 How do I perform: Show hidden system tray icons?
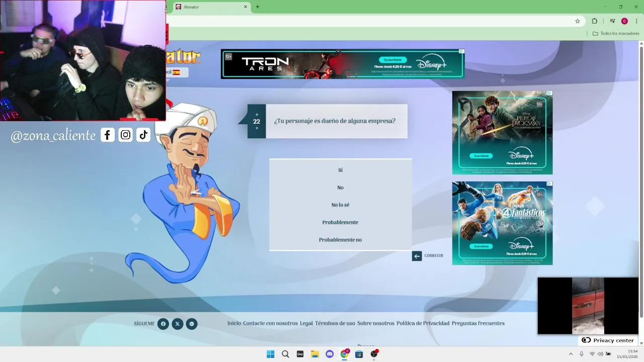pos(571,354)
